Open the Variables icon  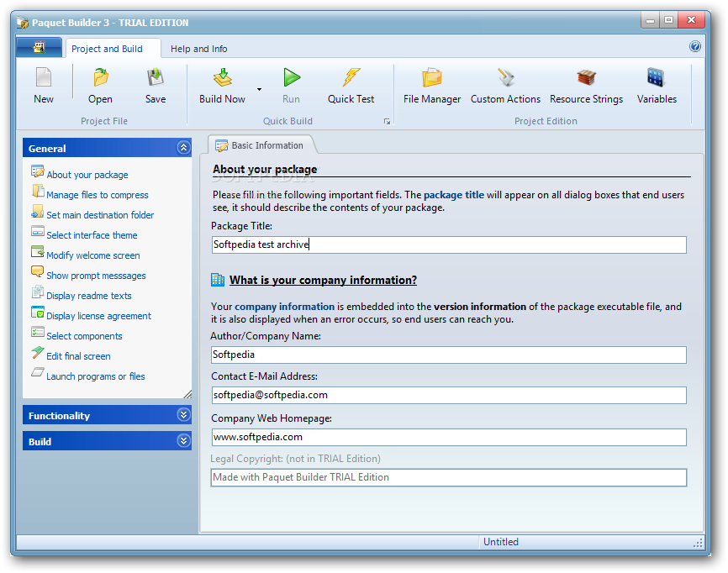click(x=656, y=77)
